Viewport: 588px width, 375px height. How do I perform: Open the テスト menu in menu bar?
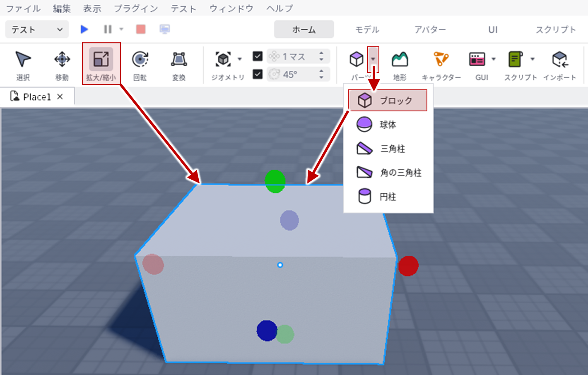[x=183, y=8]
